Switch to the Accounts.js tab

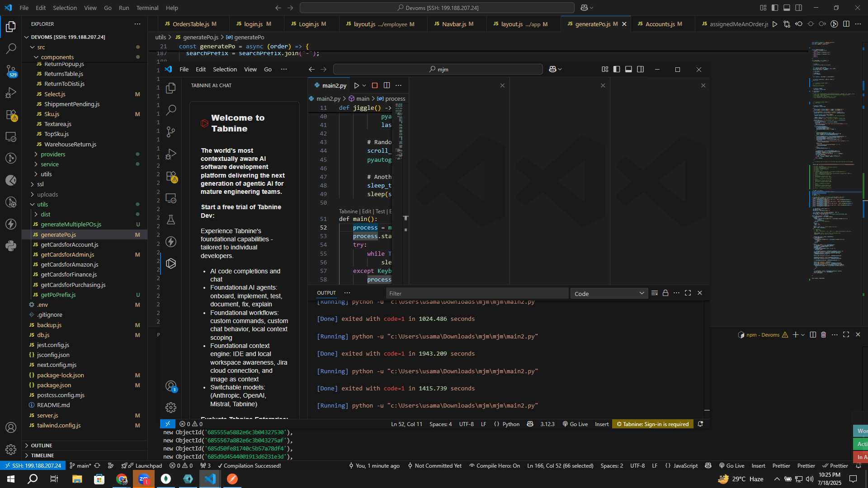pos(664,24)
